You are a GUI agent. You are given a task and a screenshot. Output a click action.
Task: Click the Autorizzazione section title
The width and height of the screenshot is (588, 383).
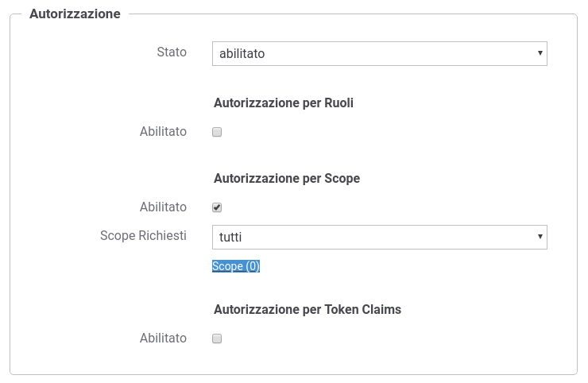(75, 14)
